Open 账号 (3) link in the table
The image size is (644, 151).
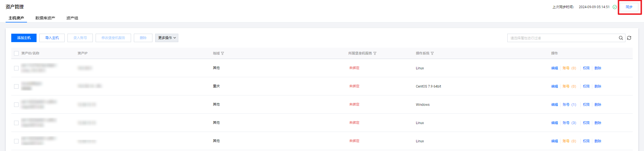pyautogui.click(x=569, y=123)
